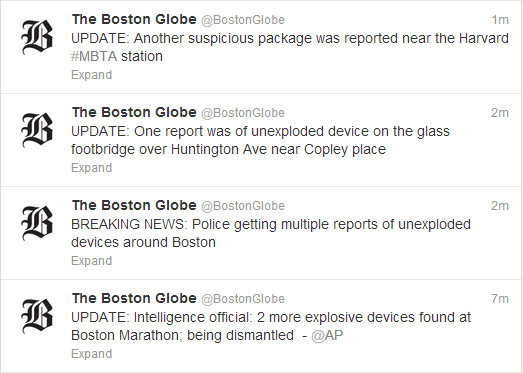Click The Boston Globe name on BREAKING NEWS tweet
523x373 pixels.
click(134, 205)
